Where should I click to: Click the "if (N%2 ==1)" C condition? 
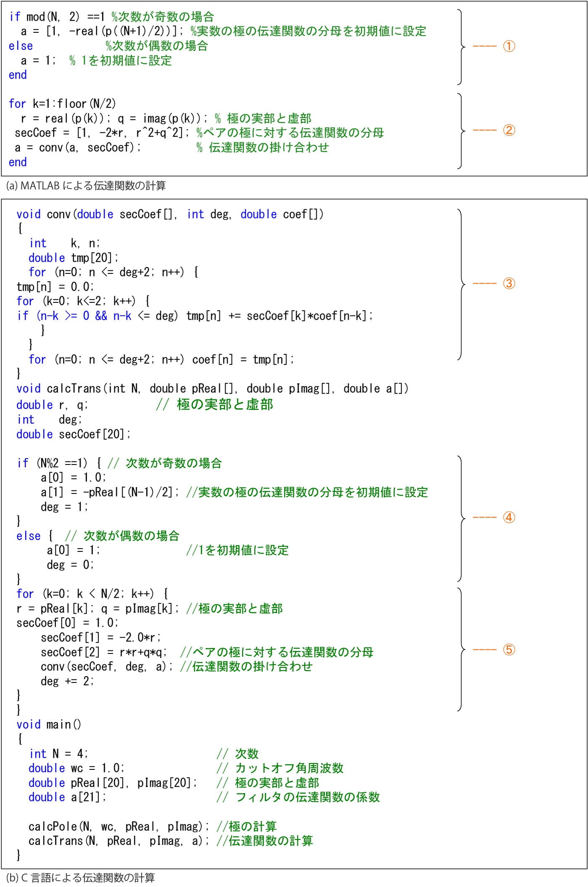pyautogui.click(x=52, y=463)
